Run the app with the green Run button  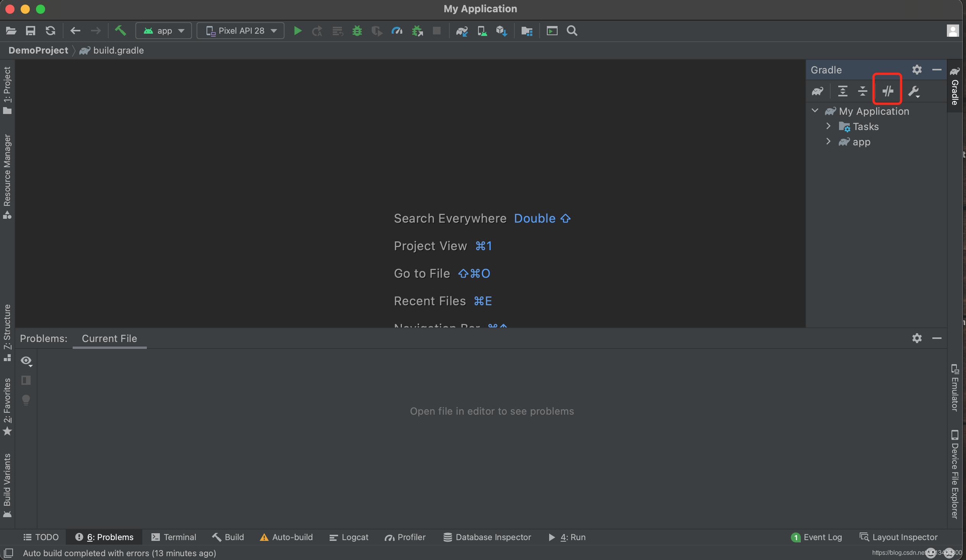298,31
